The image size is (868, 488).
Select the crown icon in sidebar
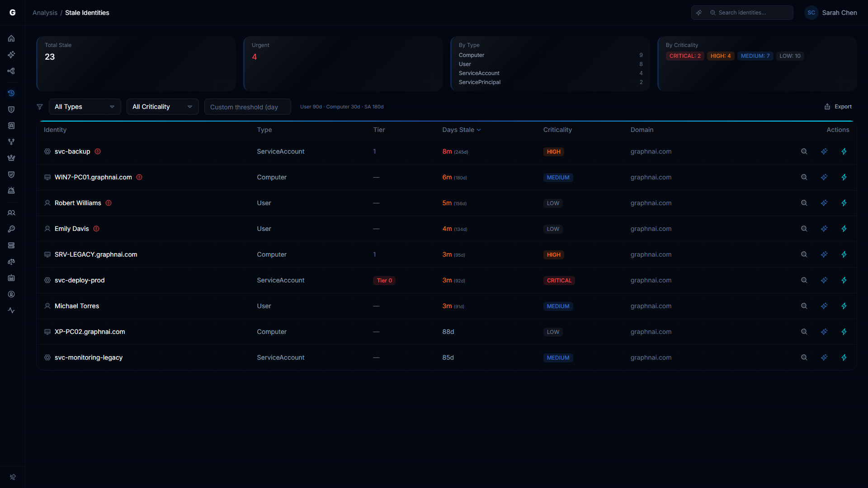click(11, 158)
